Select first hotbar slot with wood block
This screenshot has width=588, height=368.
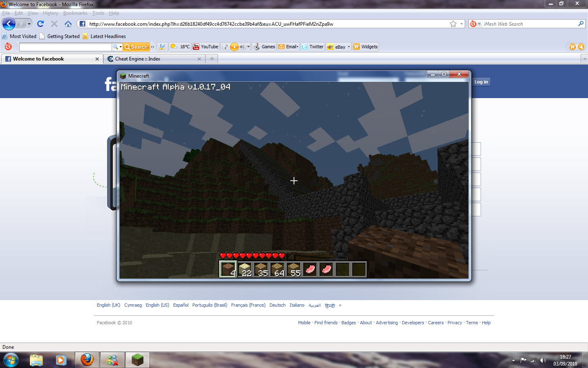click(228, 269)
